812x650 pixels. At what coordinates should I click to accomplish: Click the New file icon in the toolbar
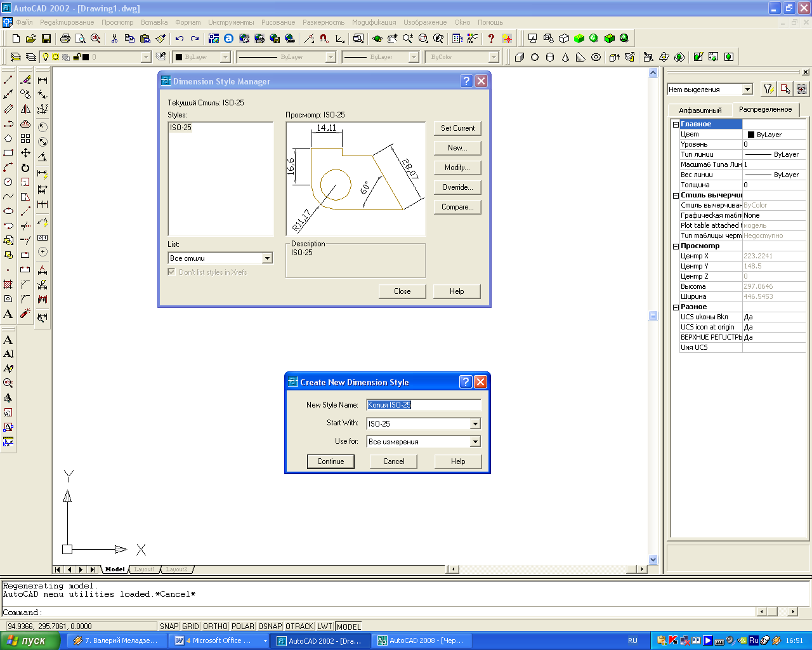pyautogui.click(x=16, y=39)
